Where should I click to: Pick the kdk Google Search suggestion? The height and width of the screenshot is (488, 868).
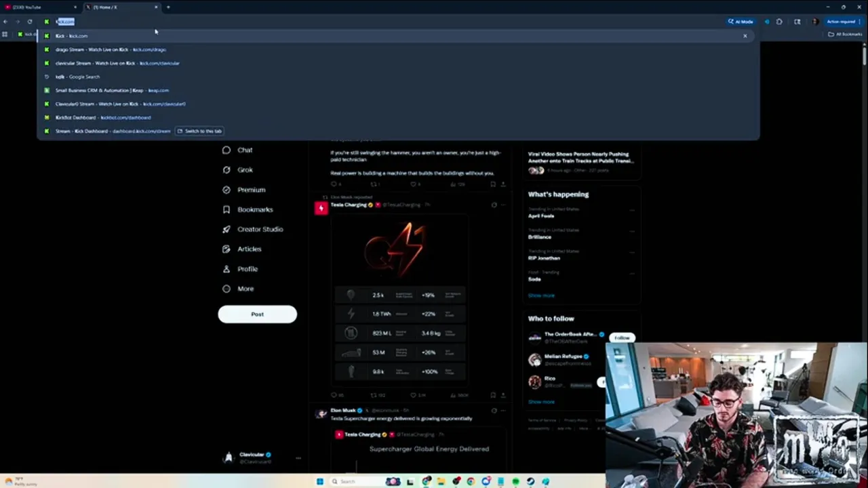tap(398, 77)
